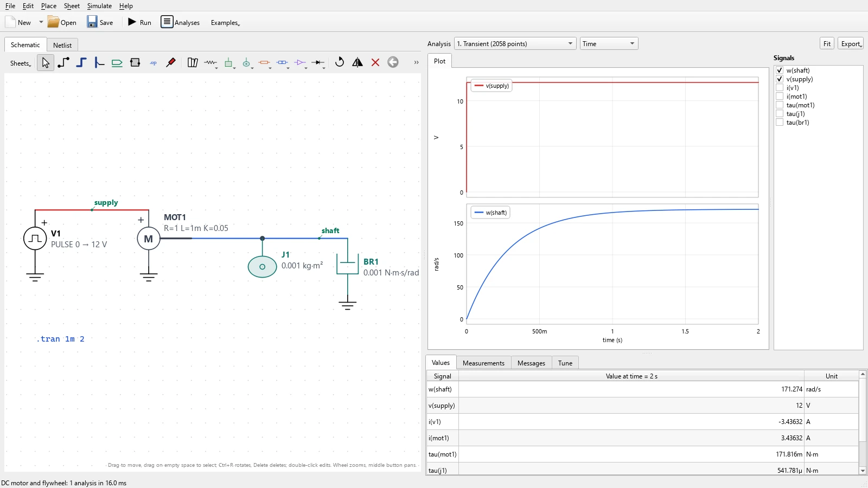This screenshot has height=488, width=868.
Task: Open the Simulate menu
Action: 99,6
